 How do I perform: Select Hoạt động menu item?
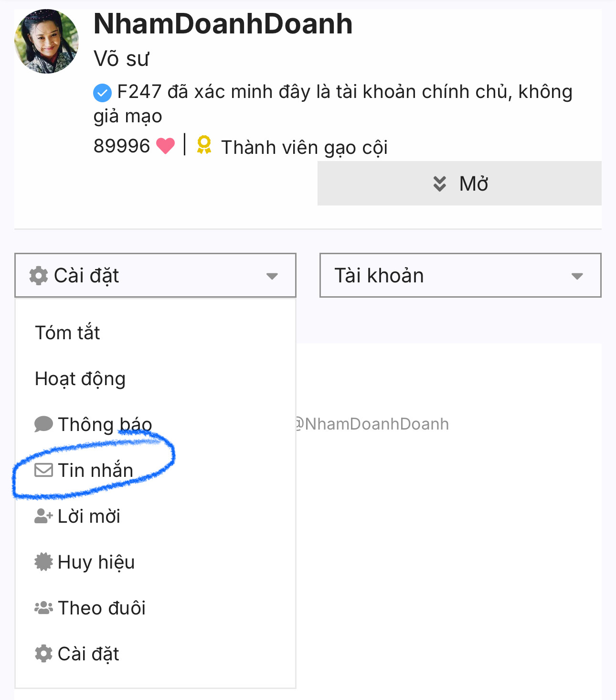[x=80, y=378]
